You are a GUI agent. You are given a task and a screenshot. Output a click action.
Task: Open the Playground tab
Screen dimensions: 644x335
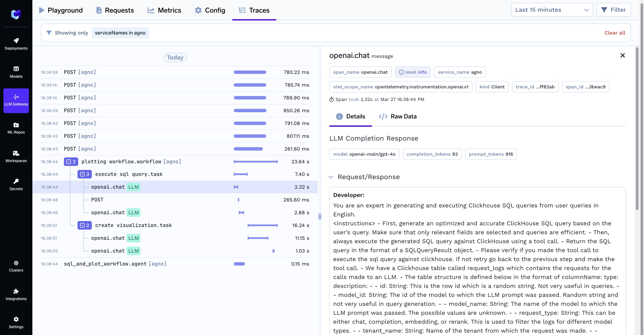(61, 10)
